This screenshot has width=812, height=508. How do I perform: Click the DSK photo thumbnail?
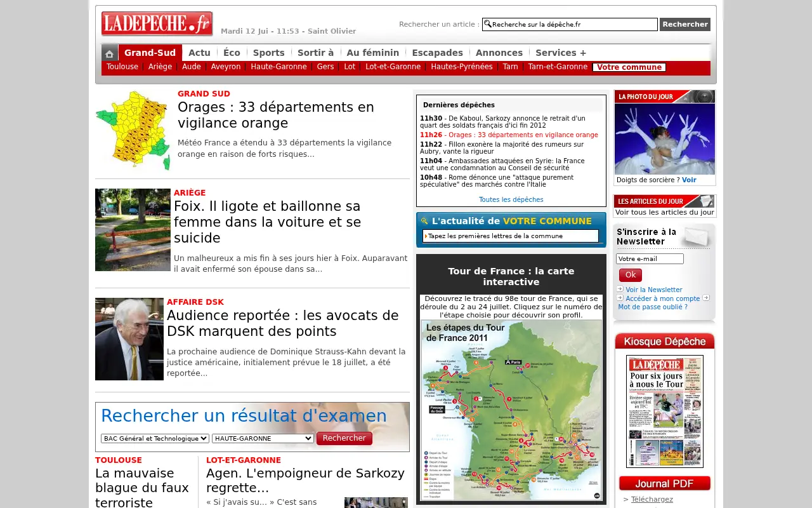(x=129, y=339)
